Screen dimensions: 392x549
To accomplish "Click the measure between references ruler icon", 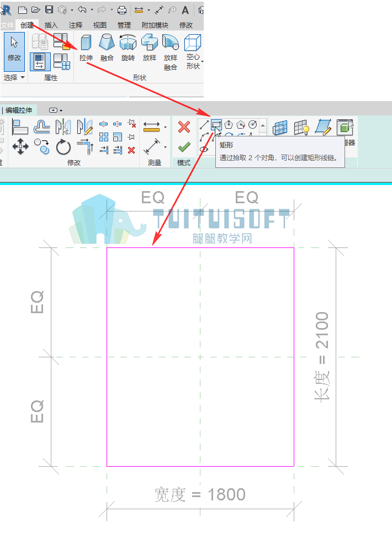I will pos(151,126).
